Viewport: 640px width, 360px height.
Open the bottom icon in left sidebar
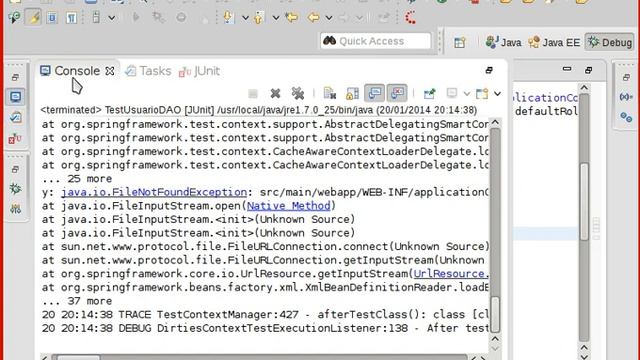(x=16, y=209)
